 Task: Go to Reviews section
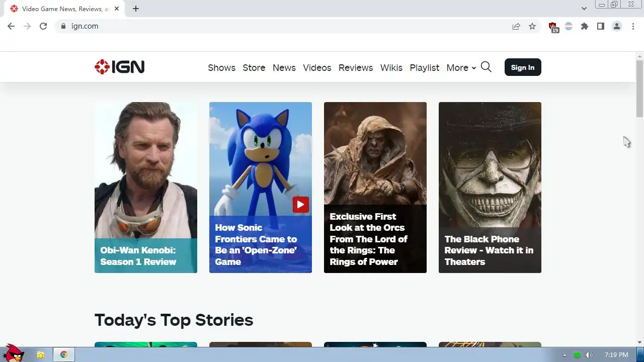click(x=356, y=67)
